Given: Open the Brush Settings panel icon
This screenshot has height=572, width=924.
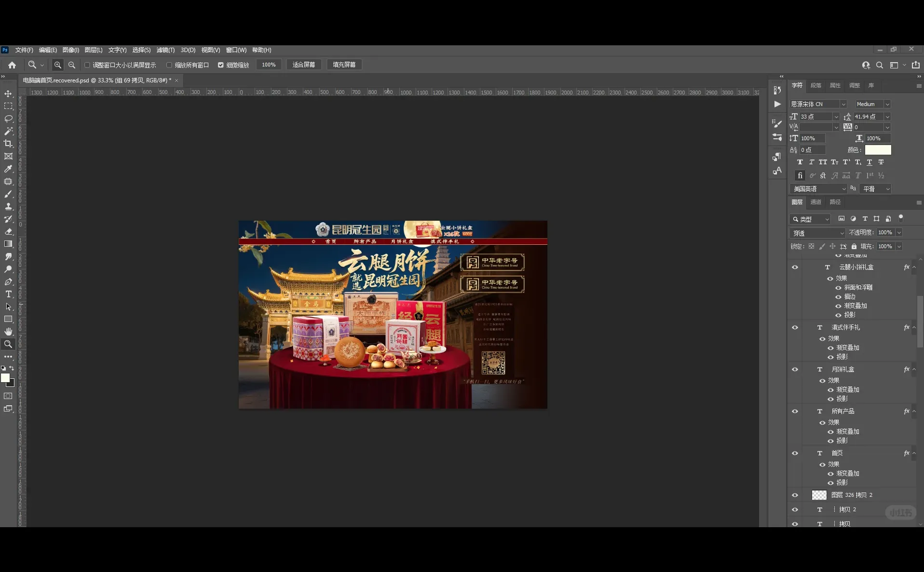Looking at the screenshot, I should (x=777, y=124).
